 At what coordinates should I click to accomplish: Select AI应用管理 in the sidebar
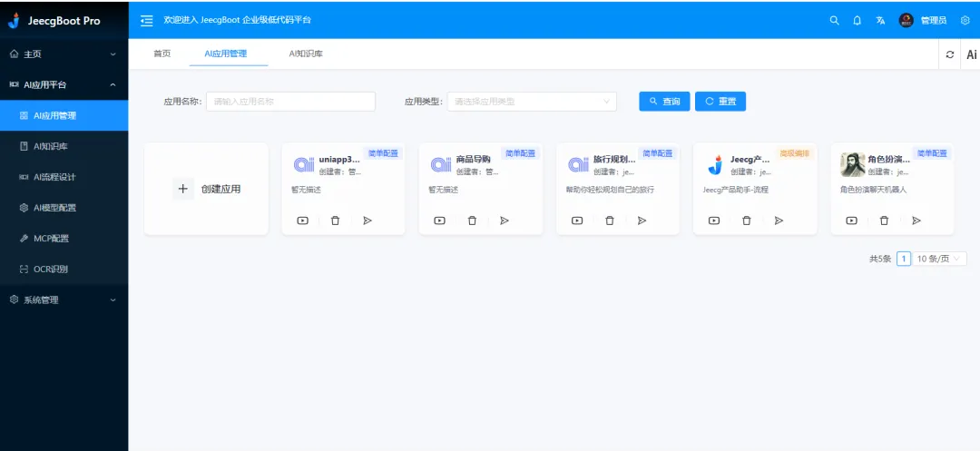click(64, 115)
